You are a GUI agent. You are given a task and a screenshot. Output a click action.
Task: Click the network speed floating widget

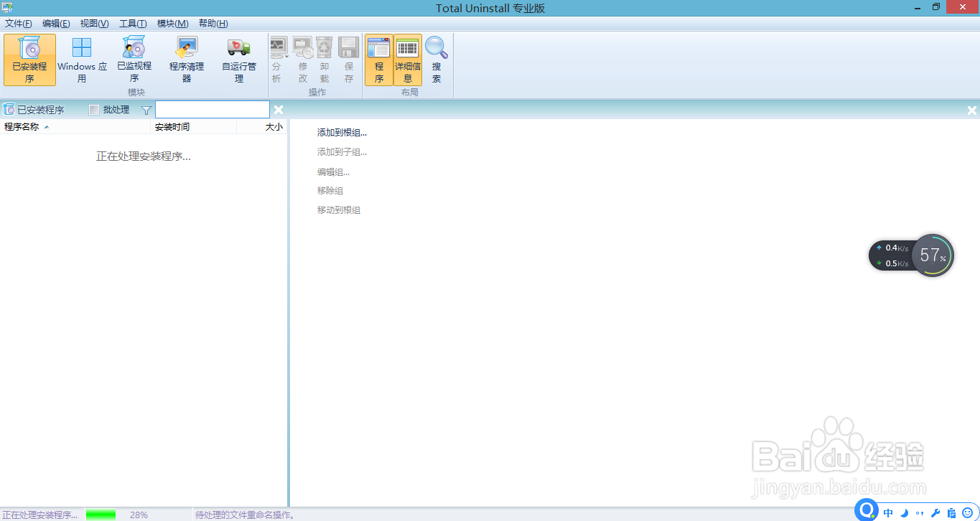(x=892, y=255)
